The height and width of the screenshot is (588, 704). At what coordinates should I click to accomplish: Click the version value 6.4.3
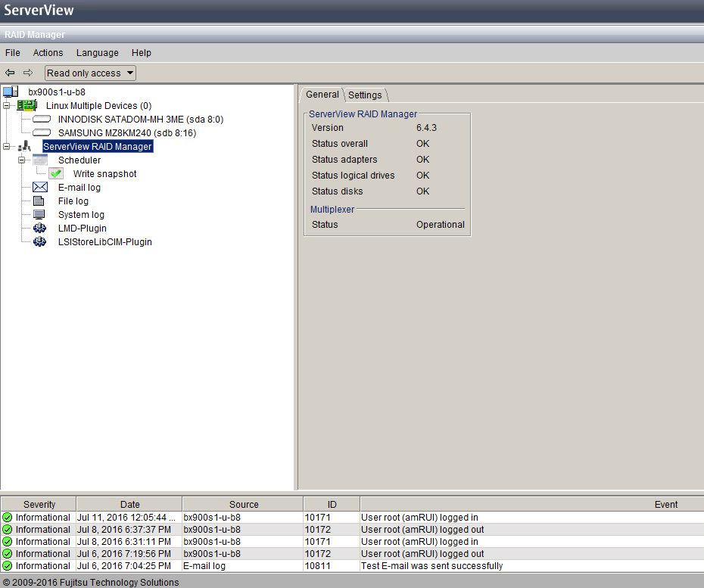[426, 127]
